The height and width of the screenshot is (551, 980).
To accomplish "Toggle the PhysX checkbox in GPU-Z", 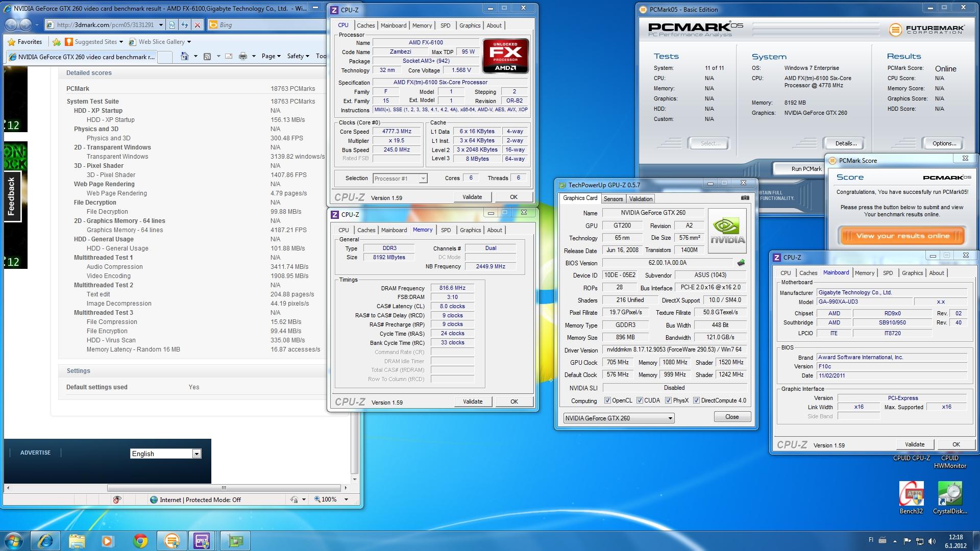I will click(x=668, y=400).
